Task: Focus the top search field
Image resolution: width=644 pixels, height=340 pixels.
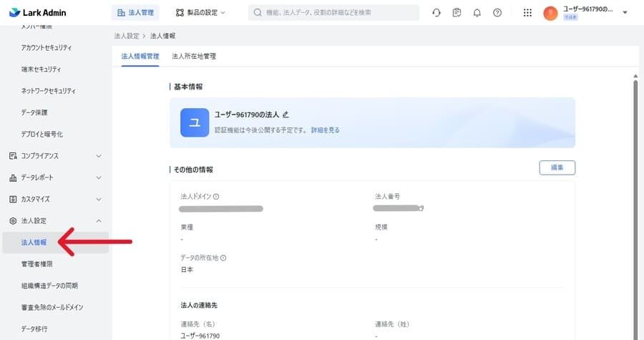Action: coord(333,13)
